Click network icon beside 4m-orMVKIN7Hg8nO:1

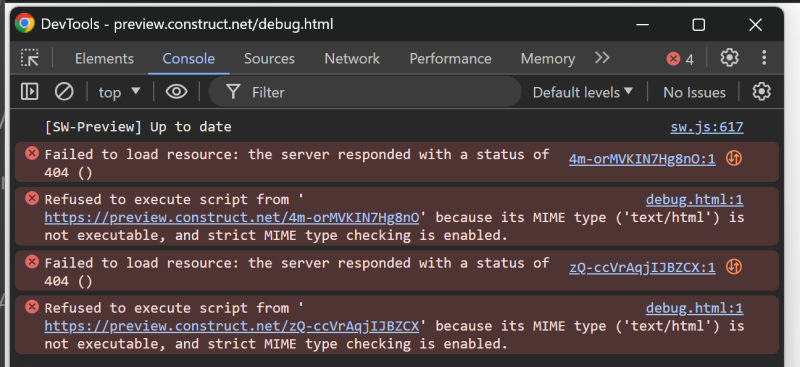[734, 159]
